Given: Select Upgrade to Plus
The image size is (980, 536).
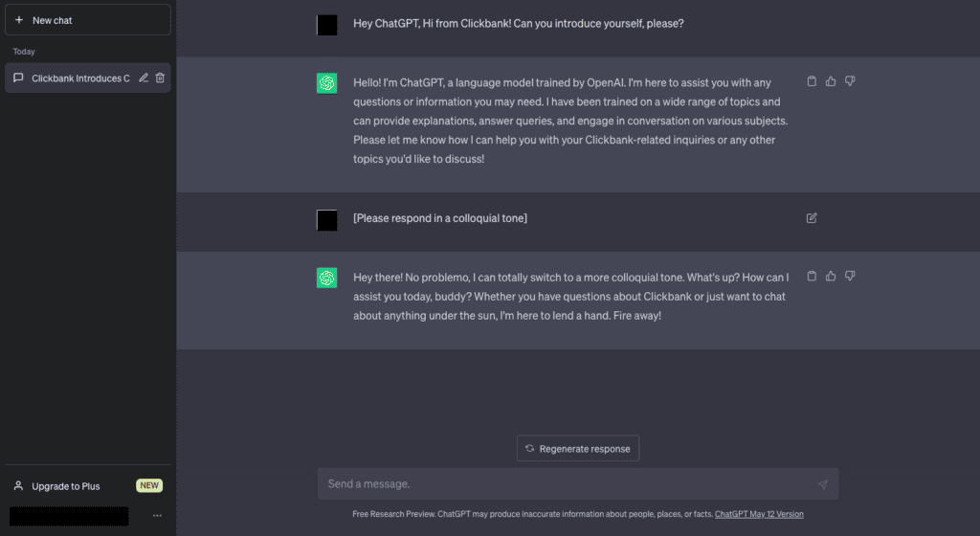Looking at the screenshot, I should click(x=66, y=486).
